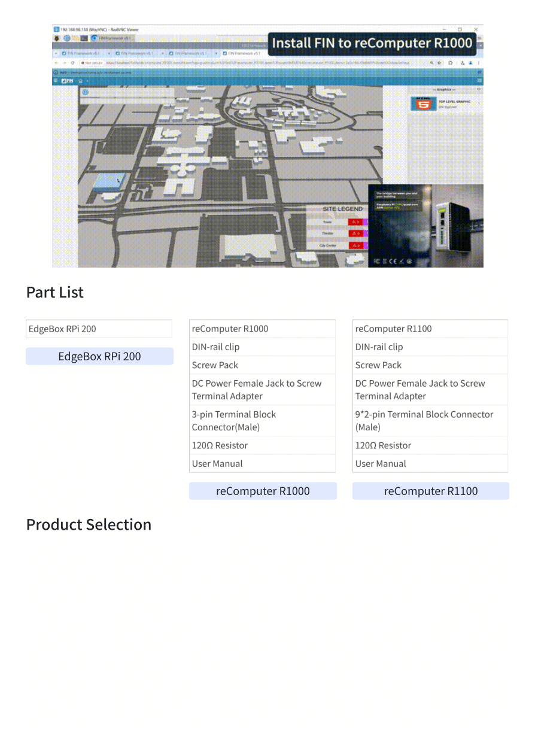
Task: Toggle the eye icon beside the Graphics header
Action: coord(478,89)
